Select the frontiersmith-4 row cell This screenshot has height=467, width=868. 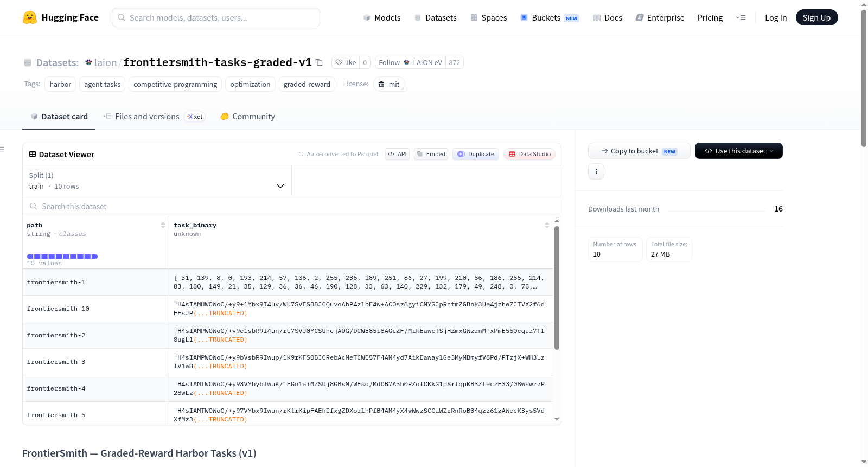coord(95,388)
